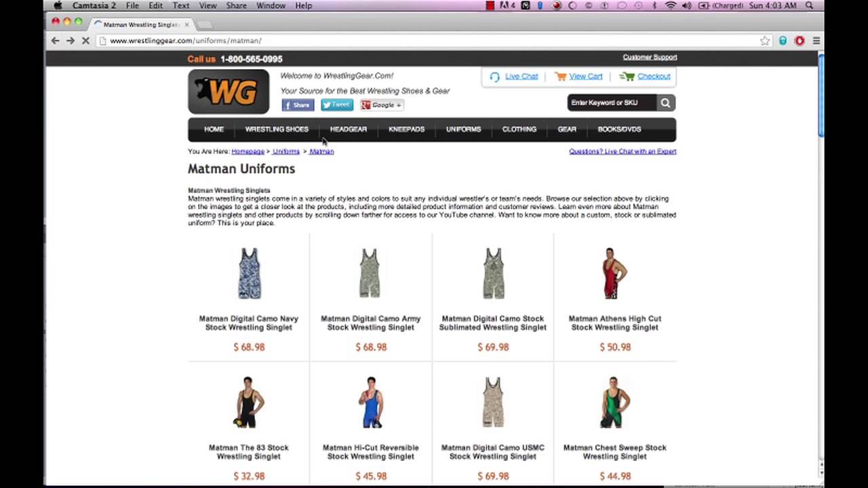Open the Camtasia 2 Share menu
This screenshot has width=868, height=488.
[236, 5]
